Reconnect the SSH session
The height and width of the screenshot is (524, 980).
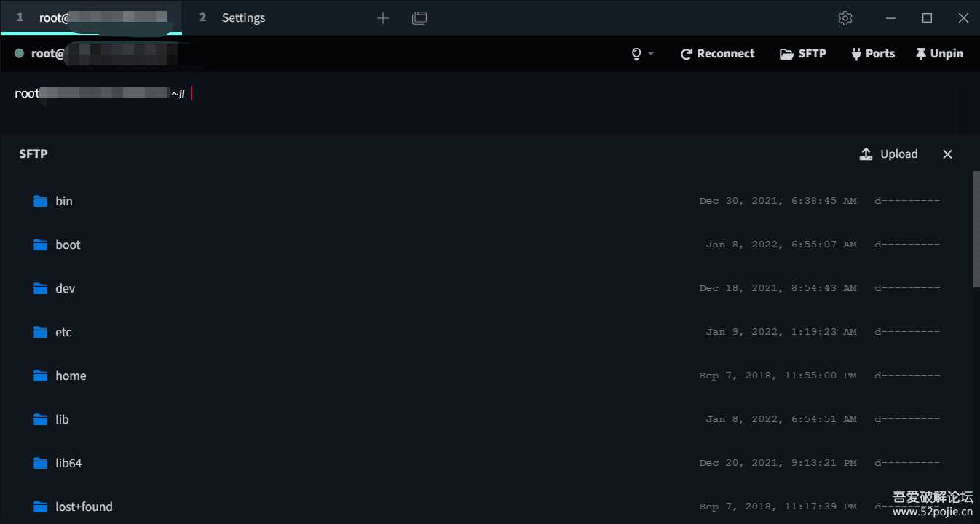(717, 54)
